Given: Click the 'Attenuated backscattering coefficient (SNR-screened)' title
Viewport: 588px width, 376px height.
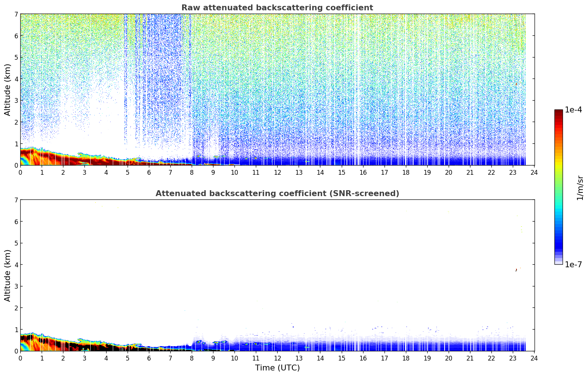Looking at the screenshot, I should [x=277, y=194].
